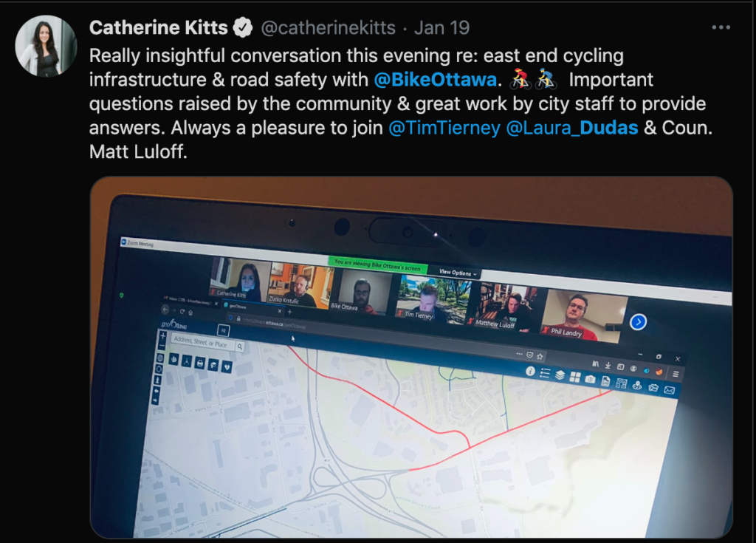Open the Firefox hamburger menu
The height and width of the screenshot is (543, 756).
coord(676,374)
